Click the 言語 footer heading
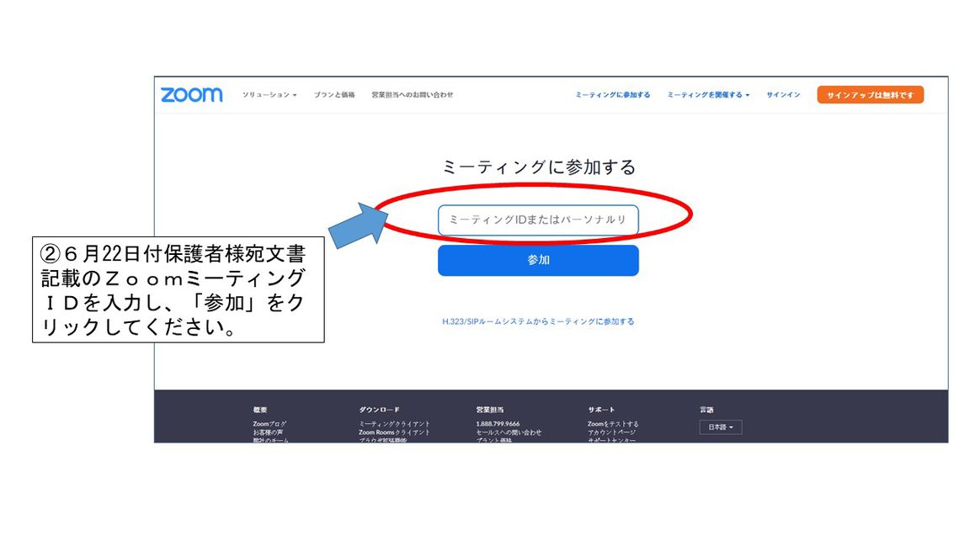 [706, 410]
